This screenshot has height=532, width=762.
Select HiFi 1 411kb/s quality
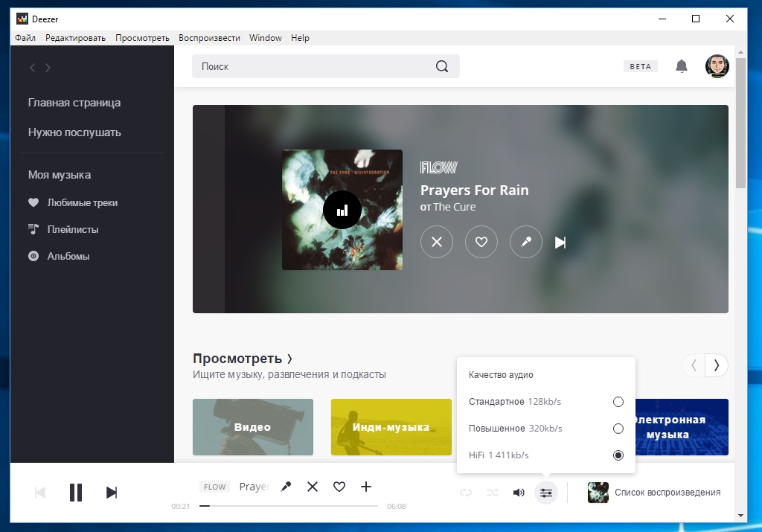[545, 455]
